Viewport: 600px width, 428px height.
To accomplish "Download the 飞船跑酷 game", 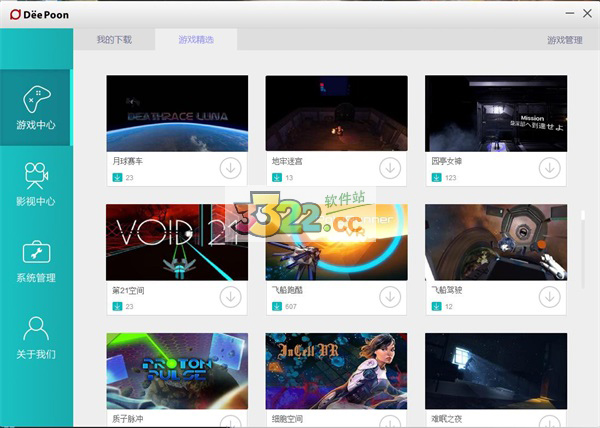I will point(390,297).
